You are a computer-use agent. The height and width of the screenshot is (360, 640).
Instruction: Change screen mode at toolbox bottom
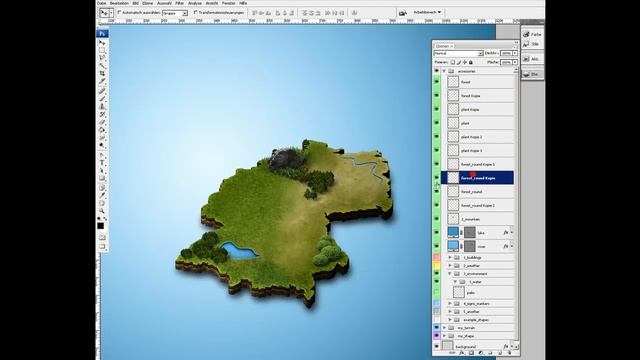pyautogui.click(x=102, y=247)
